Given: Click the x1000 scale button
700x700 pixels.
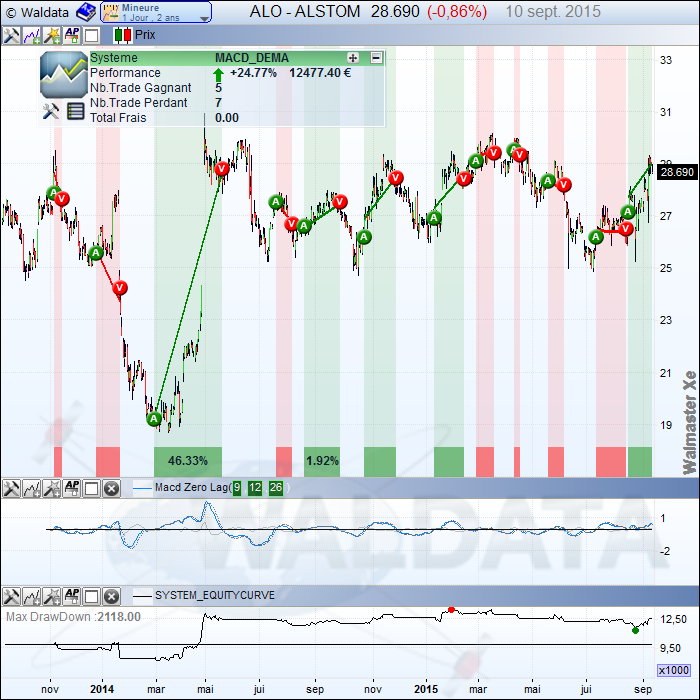Looking at the screenshot, I should click(674, 671).
